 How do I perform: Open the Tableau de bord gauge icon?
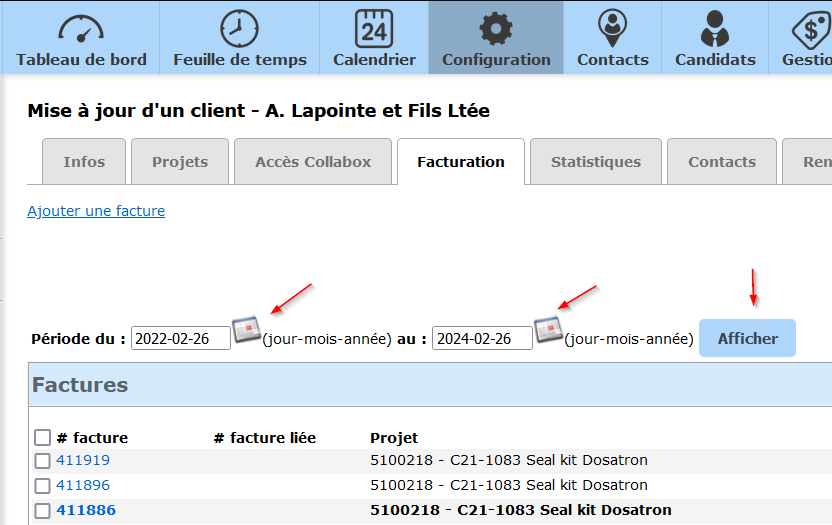[81, 27]
